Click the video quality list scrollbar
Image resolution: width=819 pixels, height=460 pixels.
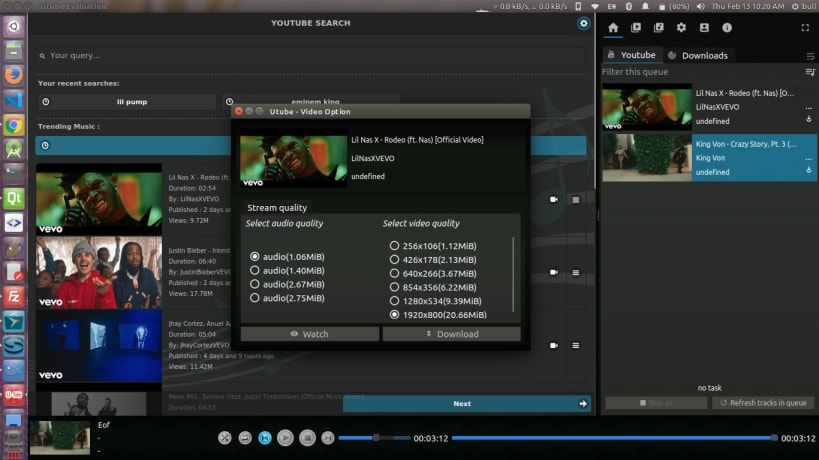coord(513,275)
